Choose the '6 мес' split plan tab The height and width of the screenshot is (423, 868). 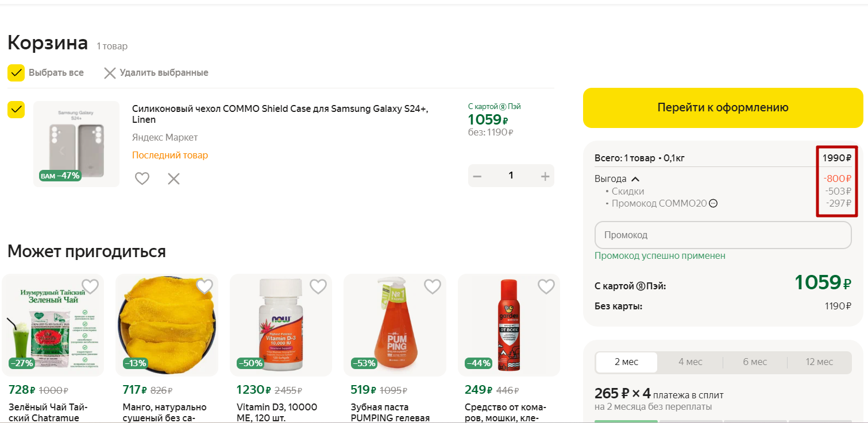(754, 362)
